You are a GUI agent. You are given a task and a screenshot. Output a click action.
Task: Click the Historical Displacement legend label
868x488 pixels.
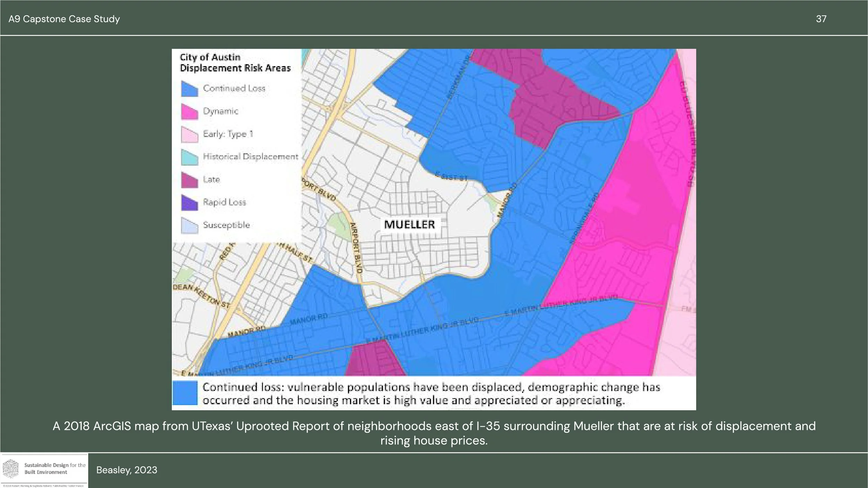pyautogui.click(x=250, y=157)
